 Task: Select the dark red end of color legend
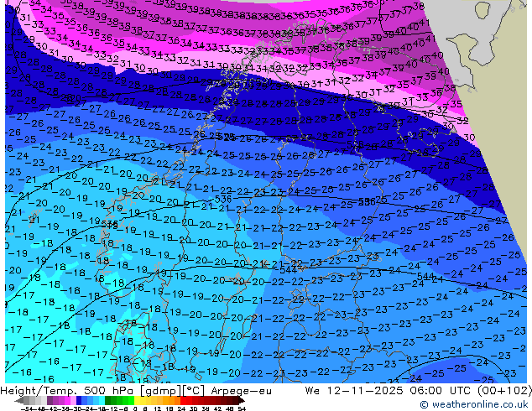(241, 401)
